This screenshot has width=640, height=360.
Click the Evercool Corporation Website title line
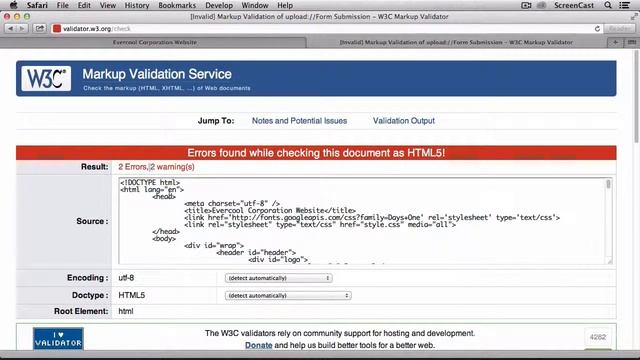[270, 211]
